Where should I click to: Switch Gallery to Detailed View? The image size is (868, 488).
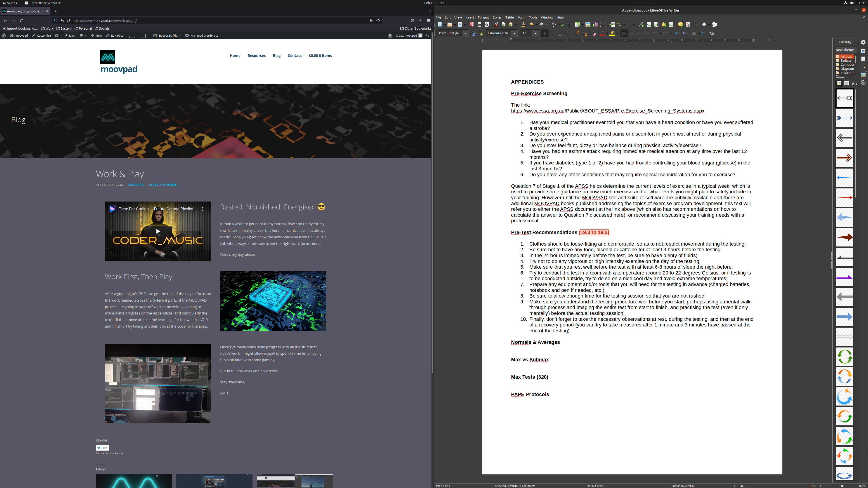point(847,83)
